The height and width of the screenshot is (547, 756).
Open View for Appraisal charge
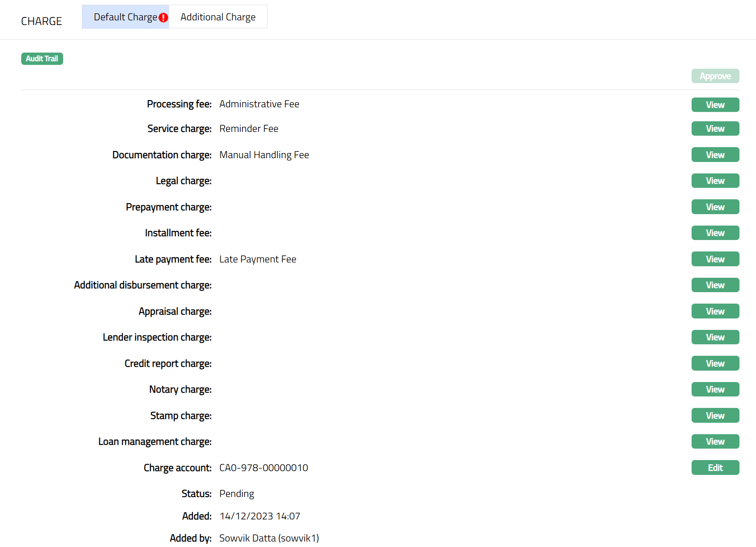[715, 311]
